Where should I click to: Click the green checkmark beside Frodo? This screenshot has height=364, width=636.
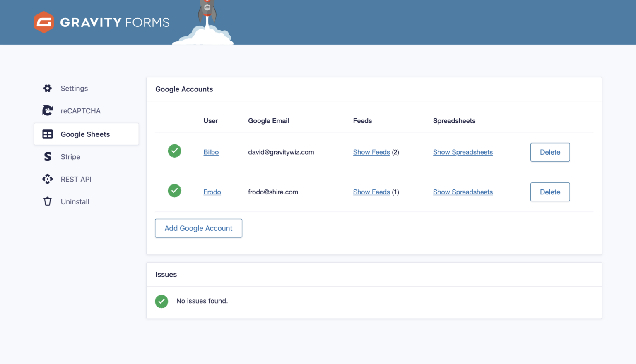point(174,191)
